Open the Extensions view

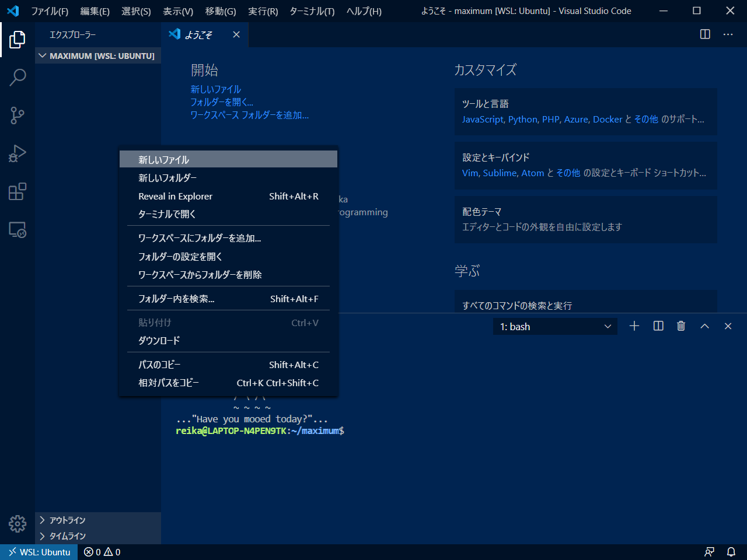point(18,191)
